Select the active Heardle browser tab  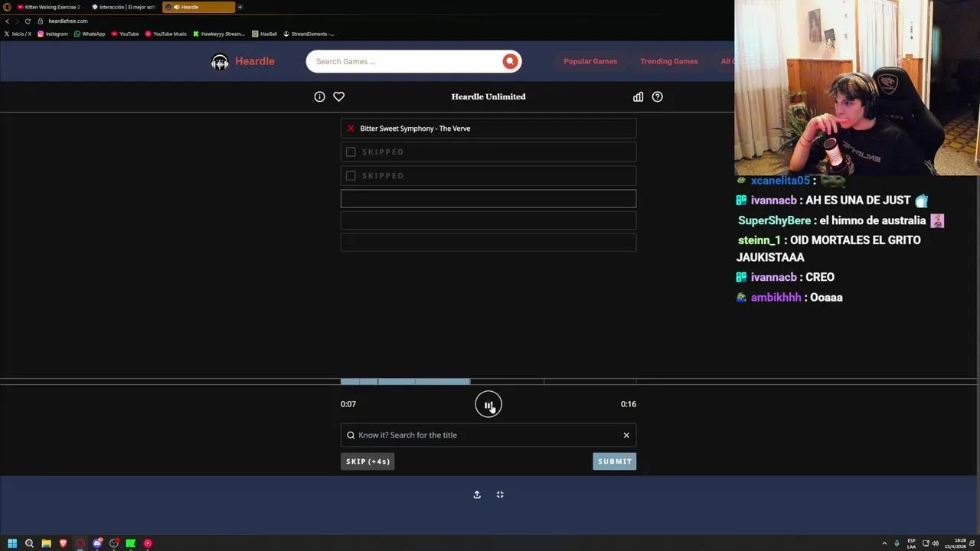[198, 7]
